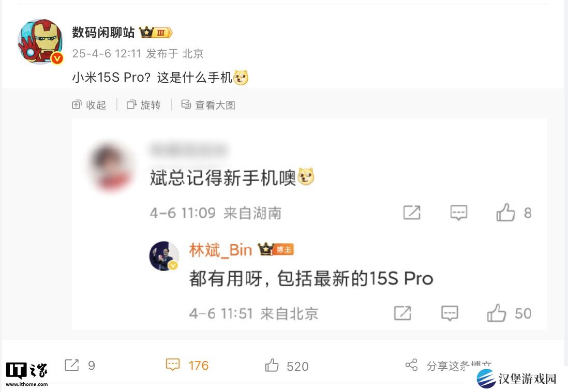
Task: Rotate the image using 旋转
Action: [x=143, y=104]
